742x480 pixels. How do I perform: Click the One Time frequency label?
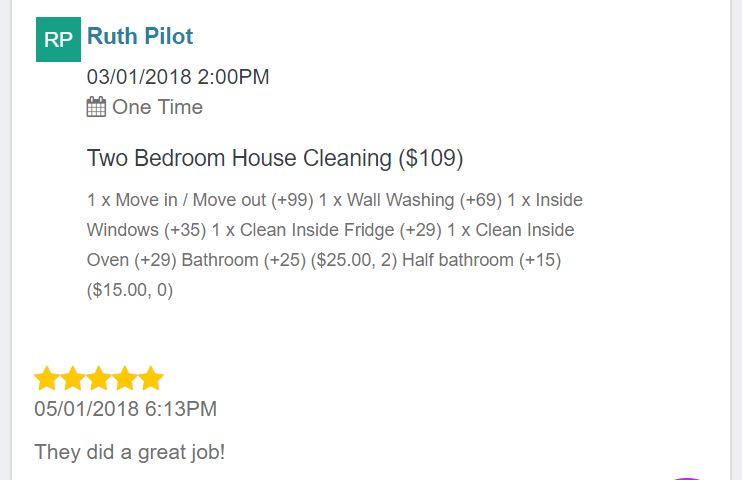tap(158, 107)
